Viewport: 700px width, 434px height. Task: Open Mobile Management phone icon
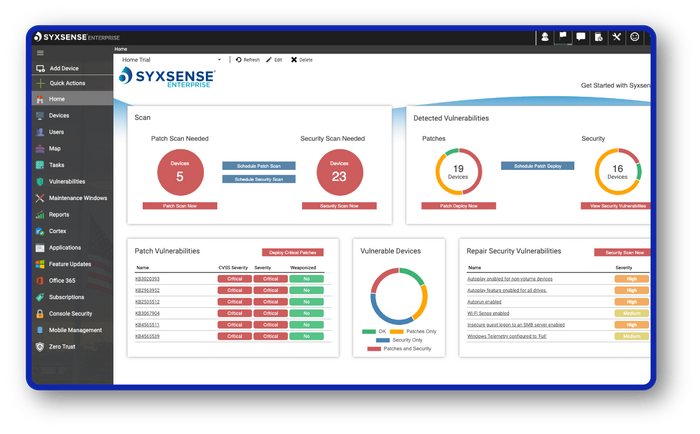coord(40,330)
